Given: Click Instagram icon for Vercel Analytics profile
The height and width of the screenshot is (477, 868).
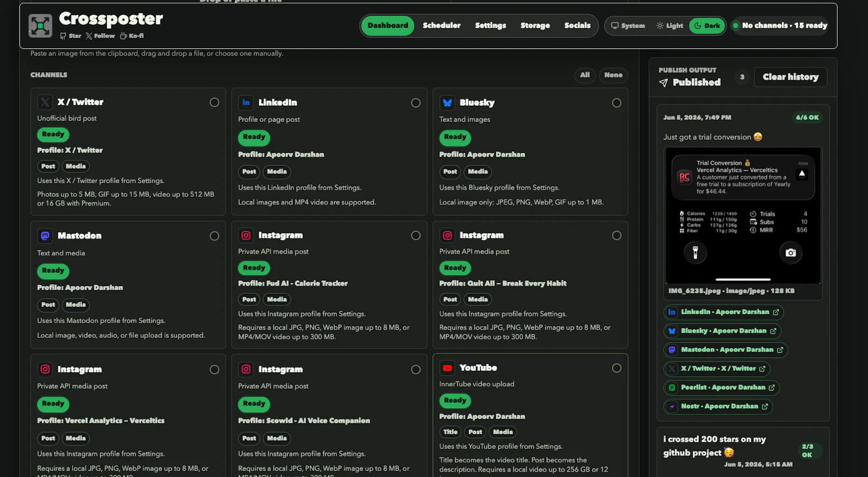Looking at the screenshot, I should point(45,369).
